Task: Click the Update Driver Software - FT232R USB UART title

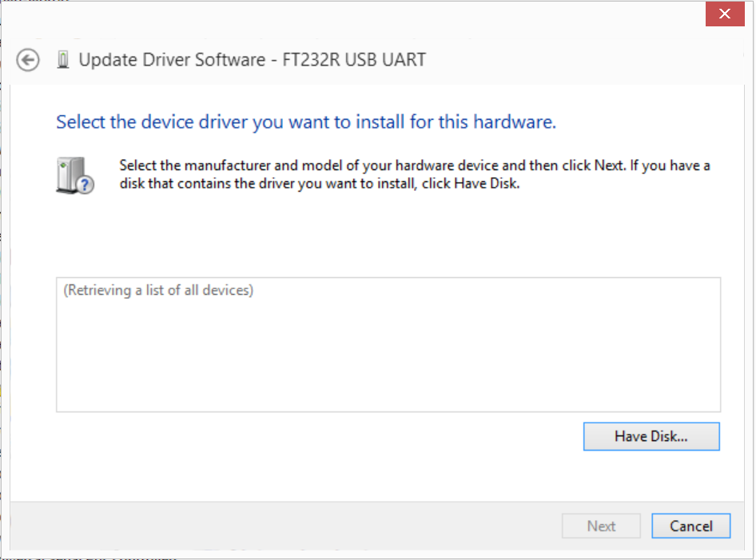Action: (x=253, y=60)
